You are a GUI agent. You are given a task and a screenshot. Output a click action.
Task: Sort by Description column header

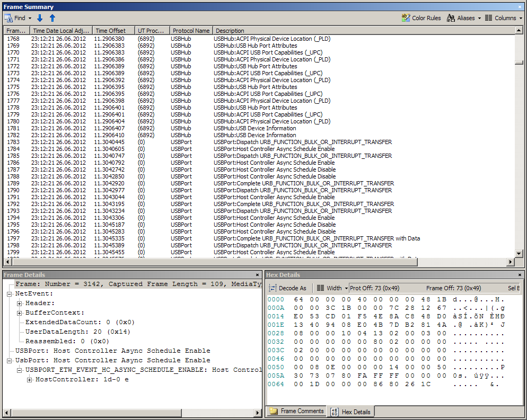point(364,31)
